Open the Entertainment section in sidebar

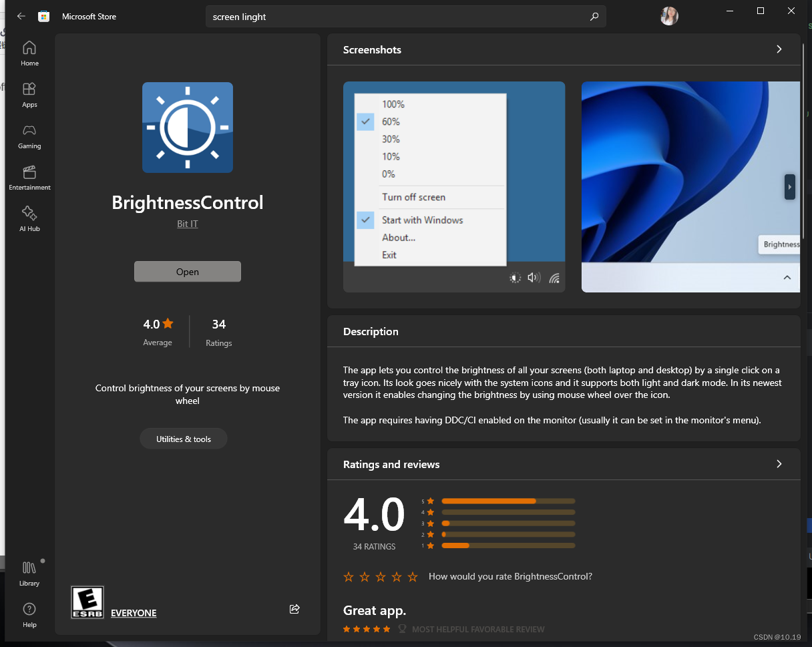29,178
